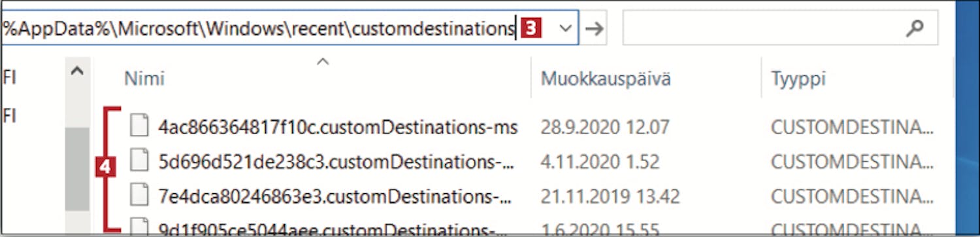Click the magnifying glass search icon
Screen dimensions: 980x237
(x=916, y=28)
